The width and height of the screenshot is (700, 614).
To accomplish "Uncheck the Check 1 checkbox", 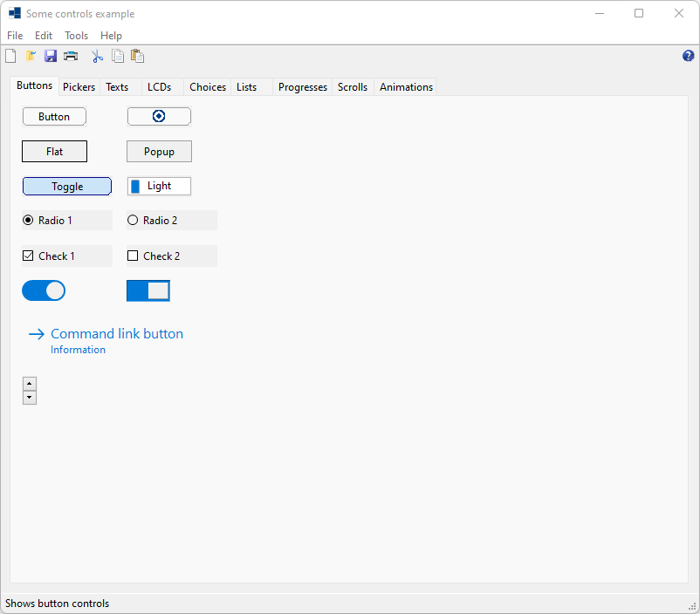I will (x=28, y=256).
